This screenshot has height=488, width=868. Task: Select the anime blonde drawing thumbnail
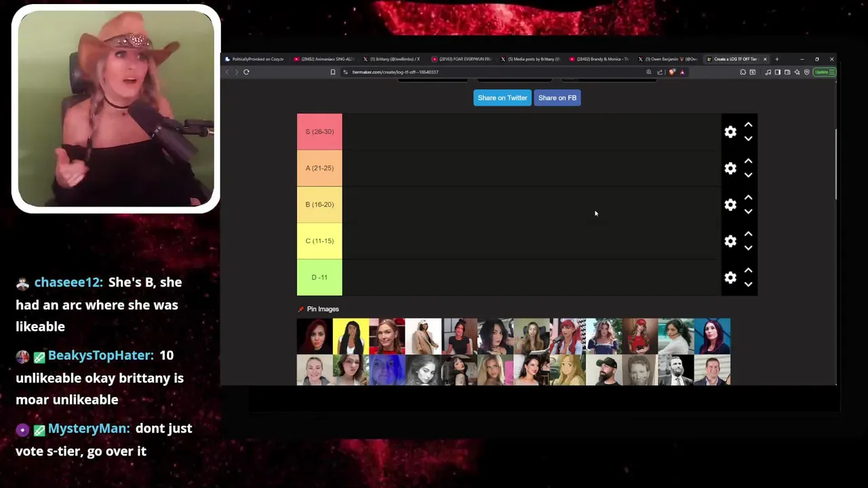[x=568, y=371]
